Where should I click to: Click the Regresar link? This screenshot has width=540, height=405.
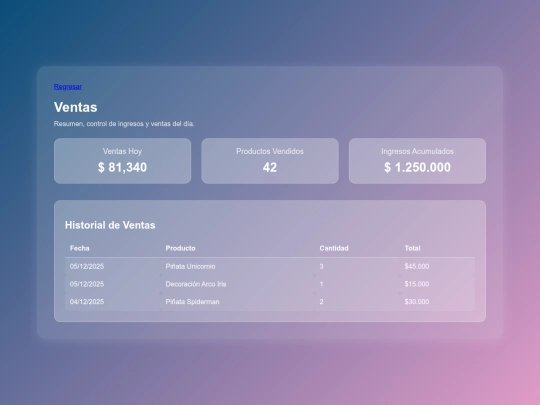[68, 86]
